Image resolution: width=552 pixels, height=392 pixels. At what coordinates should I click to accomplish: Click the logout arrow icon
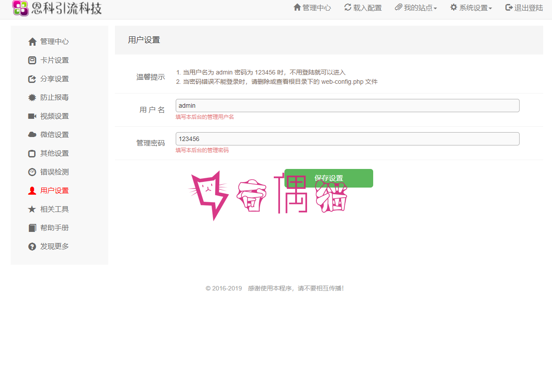(509, 8)
